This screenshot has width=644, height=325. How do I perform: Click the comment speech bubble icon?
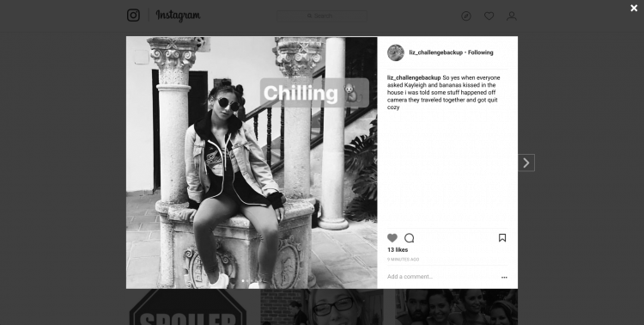tap(409, 238)
